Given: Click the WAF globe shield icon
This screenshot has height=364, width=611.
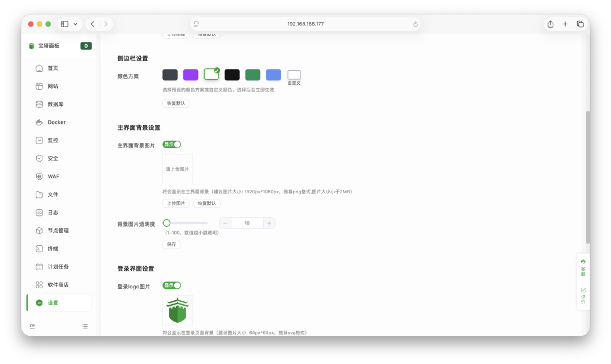Looking at the screenshot, I should (39, 176).
